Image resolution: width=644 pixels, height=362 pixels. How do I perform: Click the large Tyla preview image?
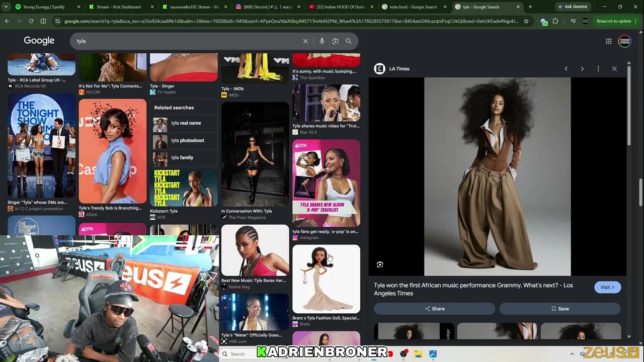[x=498, y=176]
